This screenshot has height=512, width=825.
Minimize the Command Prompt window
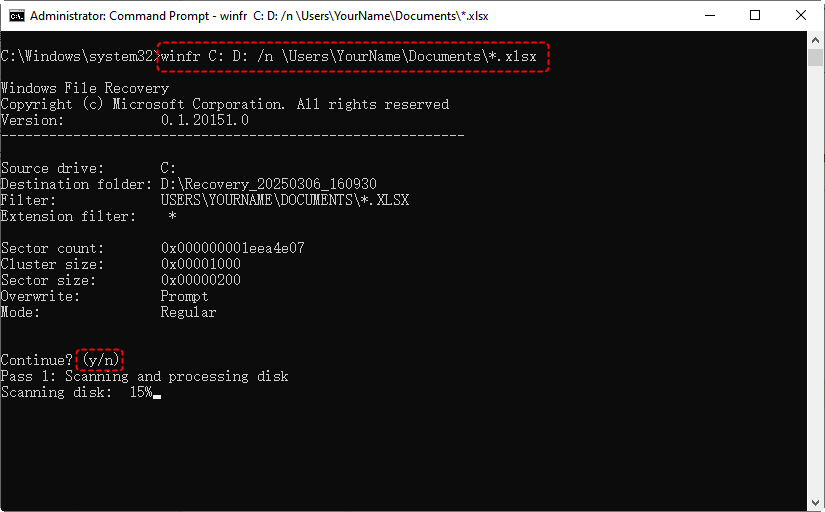(x=710, y=15)
